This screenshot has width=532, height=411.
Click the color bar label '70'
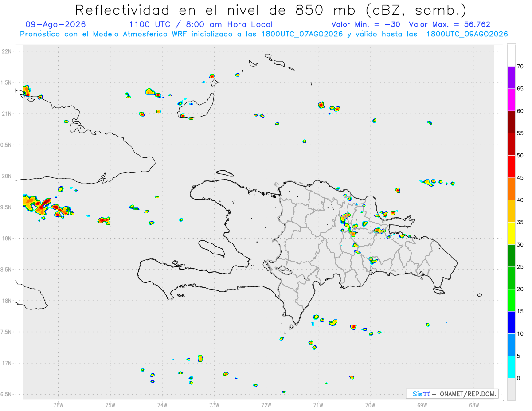tap(520, 67)
